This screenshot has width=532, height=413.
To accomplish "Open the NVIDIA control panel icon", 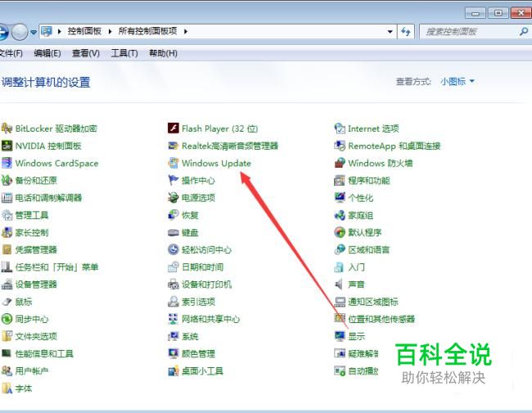I will coord(7,146).
